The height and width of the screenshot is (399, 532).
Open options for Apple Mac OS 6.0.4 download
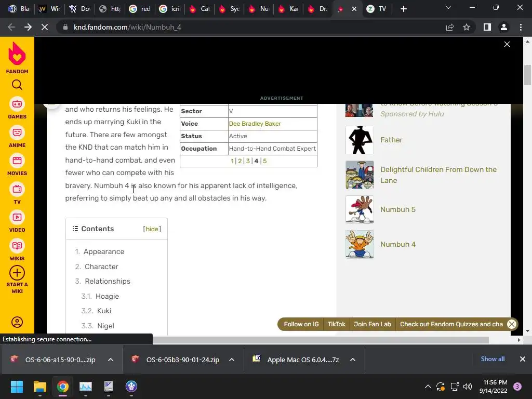pos(353,360)
